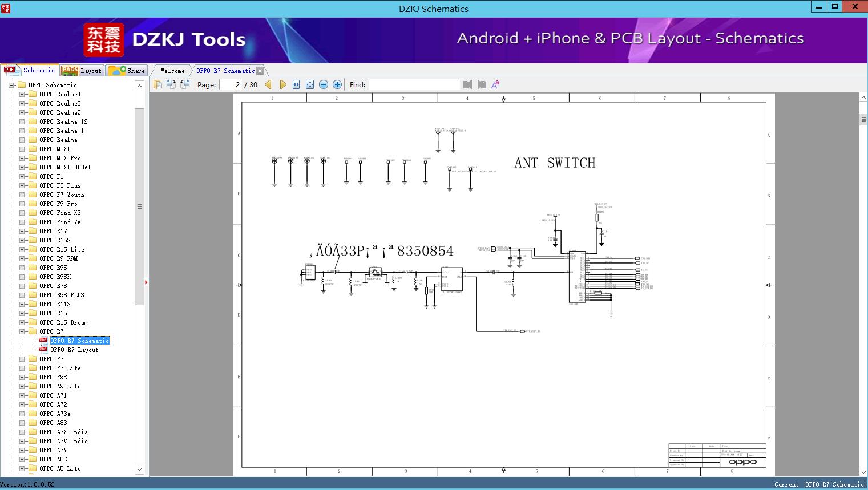The image size is (868, 490).
Task: Select the OPPO A5 Lite folder
Action: [x=60, y=468]
